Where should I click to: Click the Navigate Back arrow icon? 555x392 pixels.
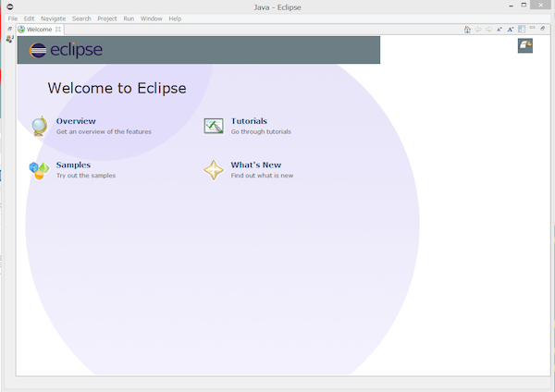coord(478,30)
